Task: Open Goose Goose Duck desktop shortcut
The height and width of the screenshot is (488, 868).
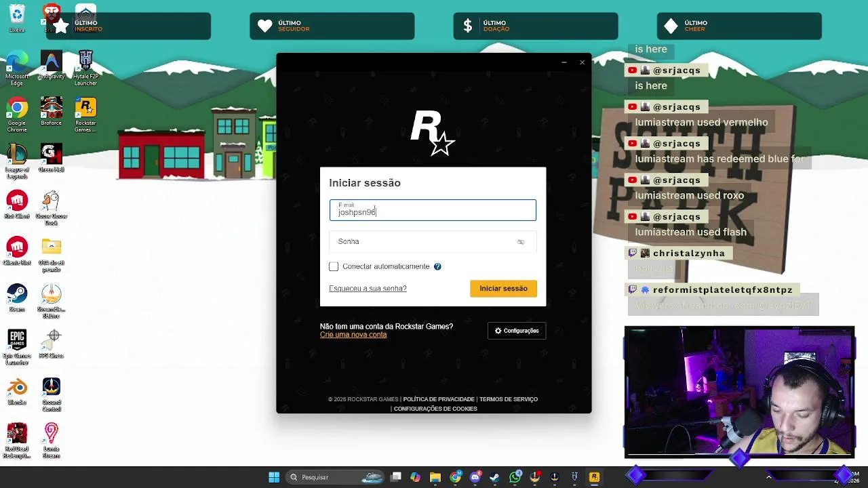Action: point(51,209)
